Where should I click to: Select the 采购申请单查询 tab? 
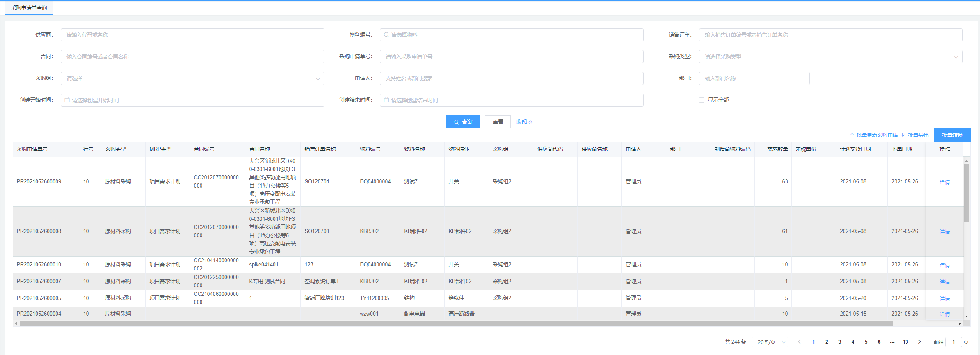(29, 8)
